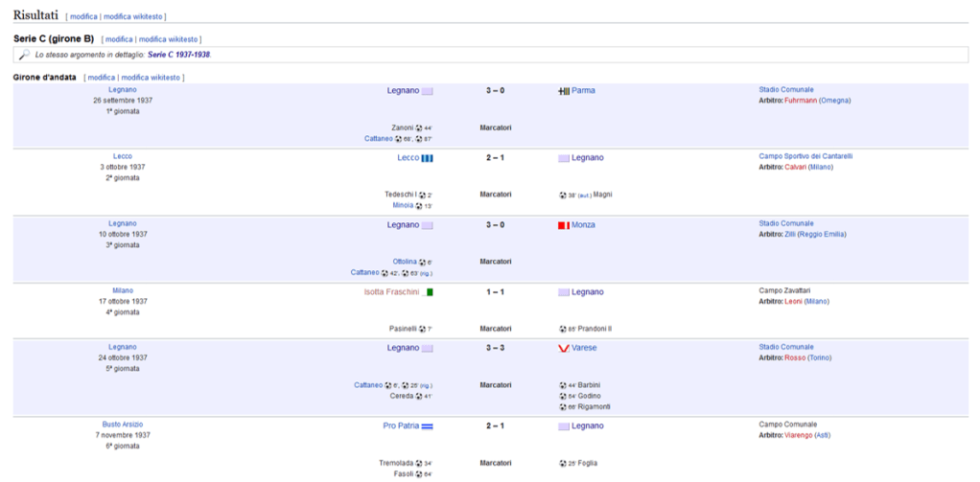
Task: Open the Isotta Fraschini team link
Action: tap(391, 292)
